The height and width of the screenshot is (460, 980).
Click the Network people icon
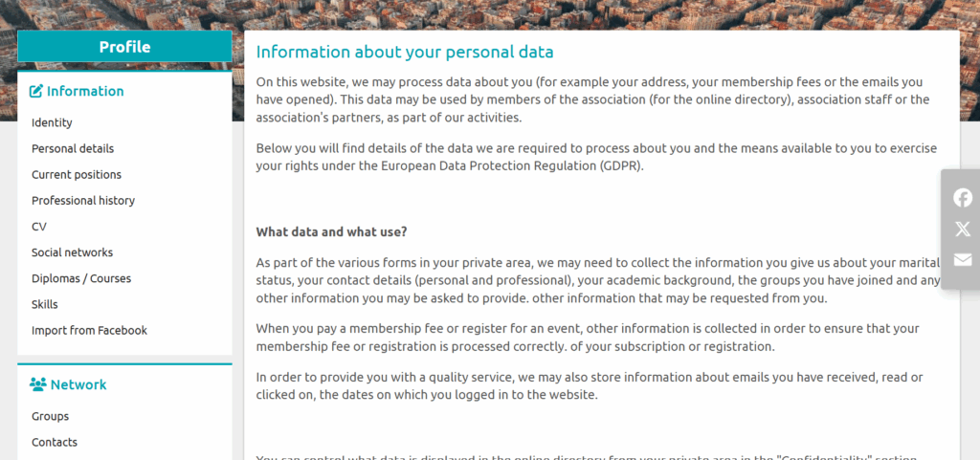(38, 384)
